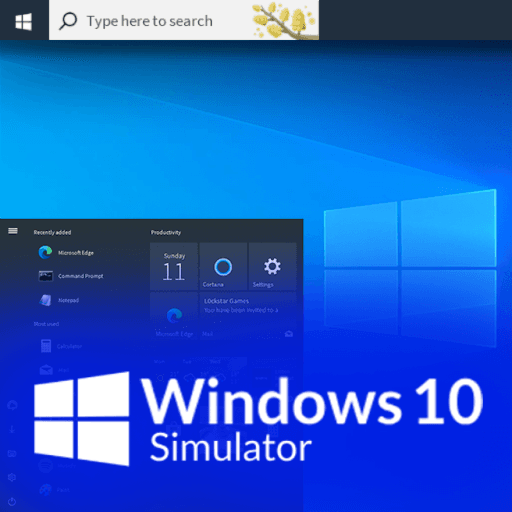Open Command Prompt from the Recently added list
The image size is (512, 512).
pos(71,276)
